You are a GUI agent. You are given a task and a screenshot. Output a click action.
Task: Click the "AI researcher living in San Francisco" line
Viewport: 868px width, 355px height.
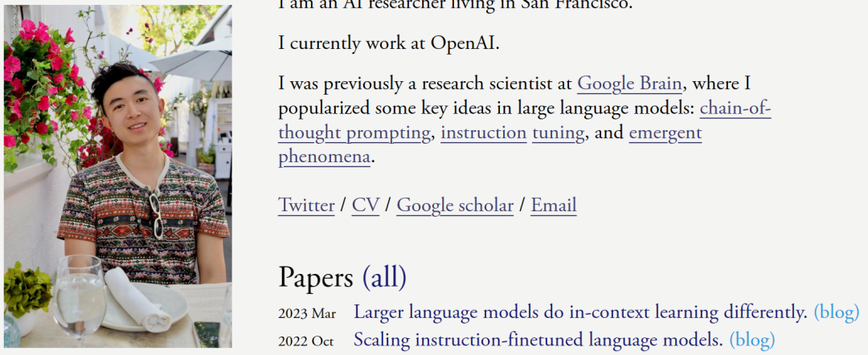click(x=456, y=5)
